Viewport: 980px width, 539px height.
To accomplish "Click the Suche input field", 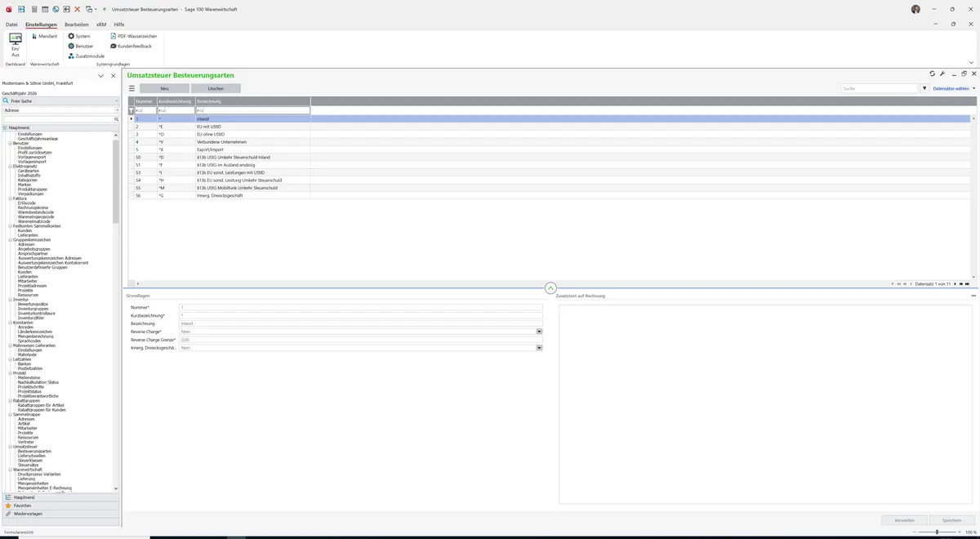I will 880,88.
